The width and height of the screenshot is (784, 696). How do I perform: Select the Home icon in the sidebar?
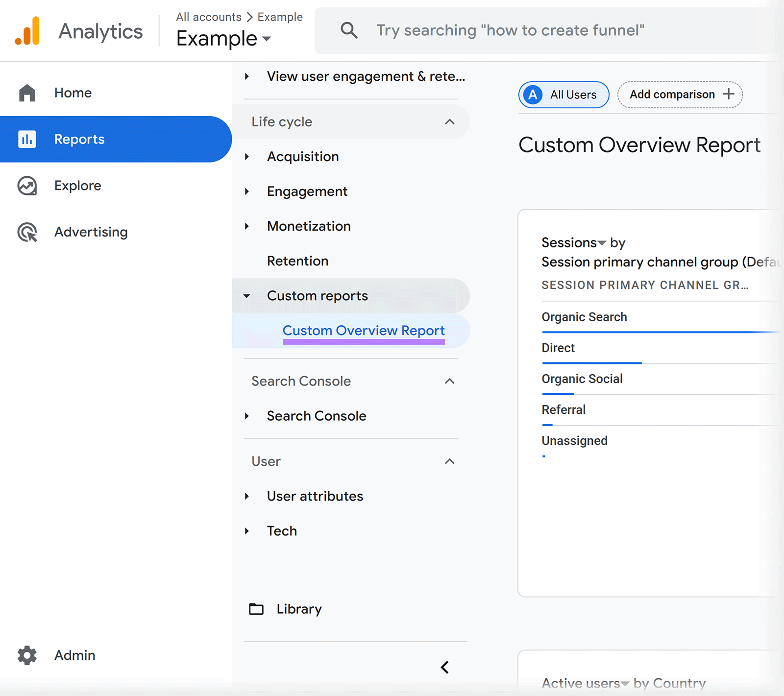27,93
